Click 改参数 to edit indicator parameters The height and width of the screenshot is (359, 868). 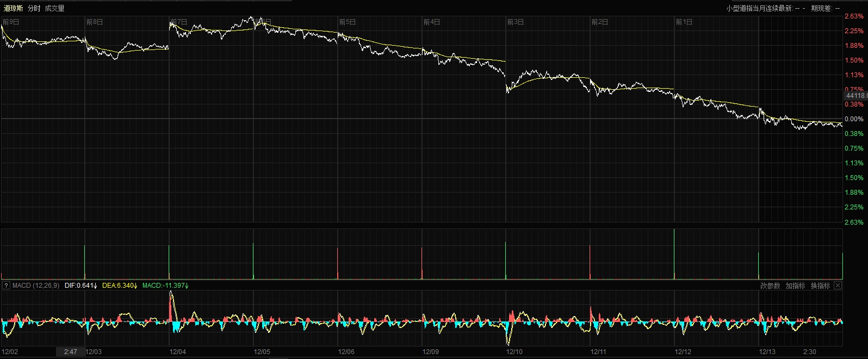(x=770, y=286)
